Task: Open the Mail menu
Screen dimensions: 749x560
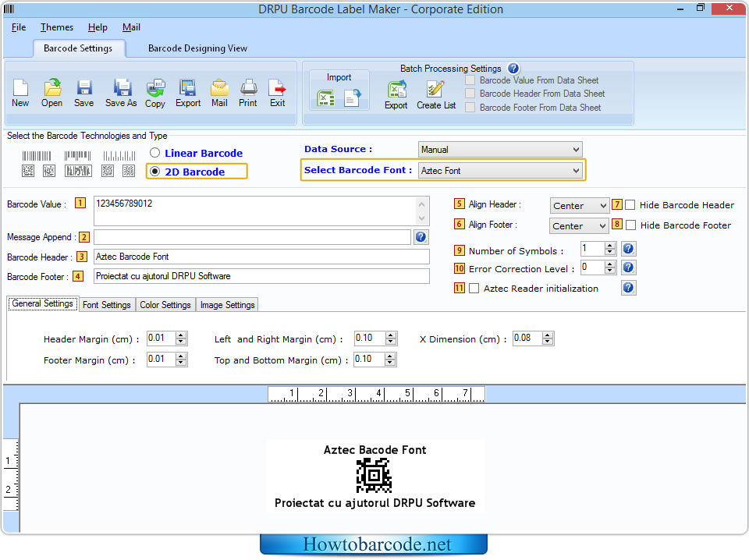Action: tap(131, 27)
